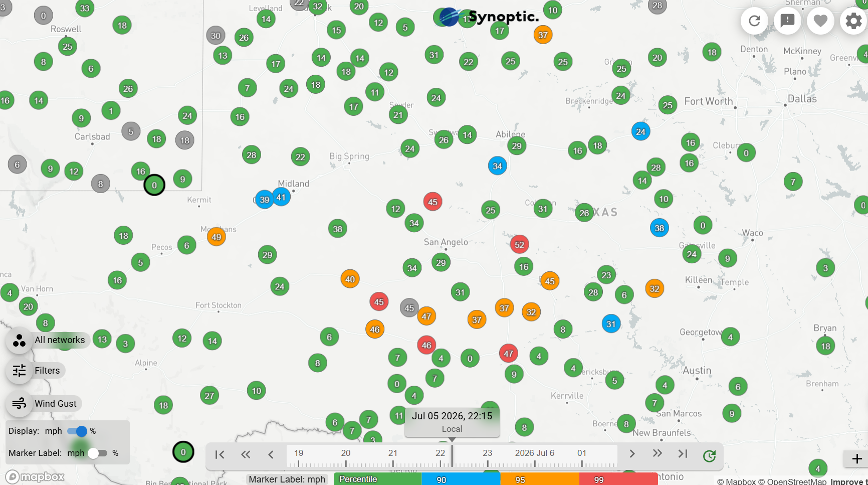The image size is (868, 485).
Task: Select the orange 46 station marker
Action: [x=375, y=330]
